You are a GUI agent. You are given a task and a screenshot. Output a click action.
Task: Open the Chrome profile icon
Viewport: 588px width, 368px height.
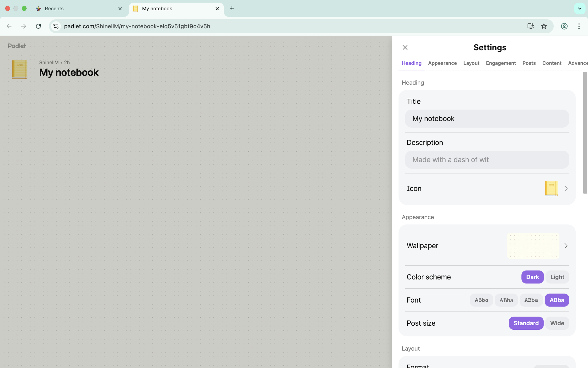click(564, 26)
